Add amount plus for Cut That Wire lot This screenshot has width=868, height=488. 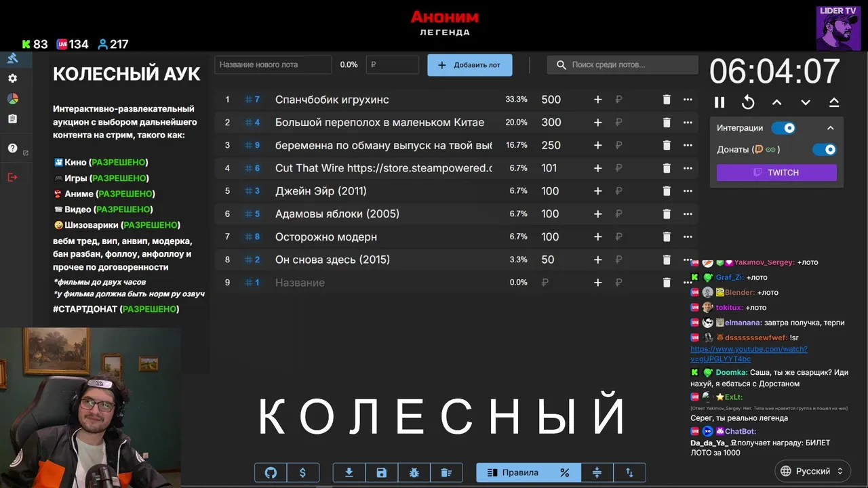point(597,168)
